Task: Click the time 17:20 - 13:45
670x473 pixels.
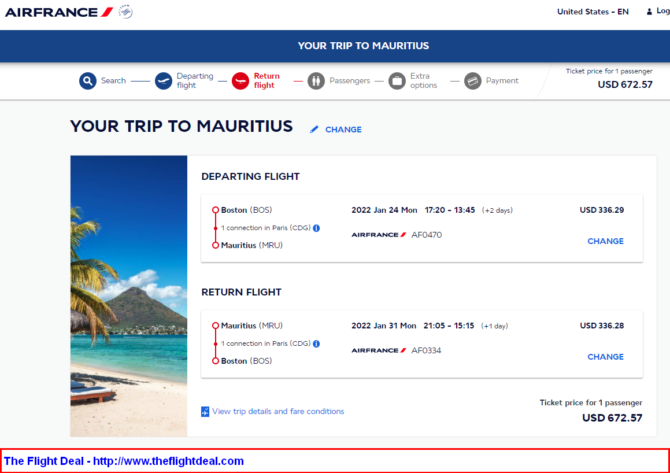Action: click(x=450, y=210)
